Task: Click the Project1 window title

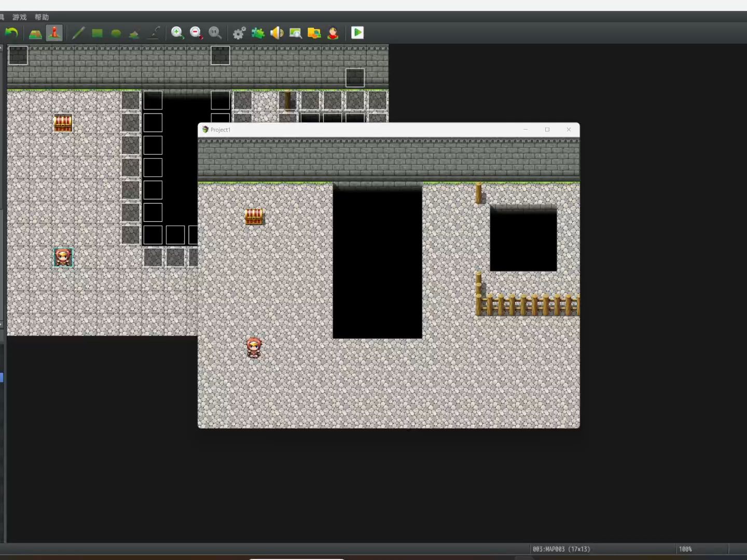Action: [220, 130]
